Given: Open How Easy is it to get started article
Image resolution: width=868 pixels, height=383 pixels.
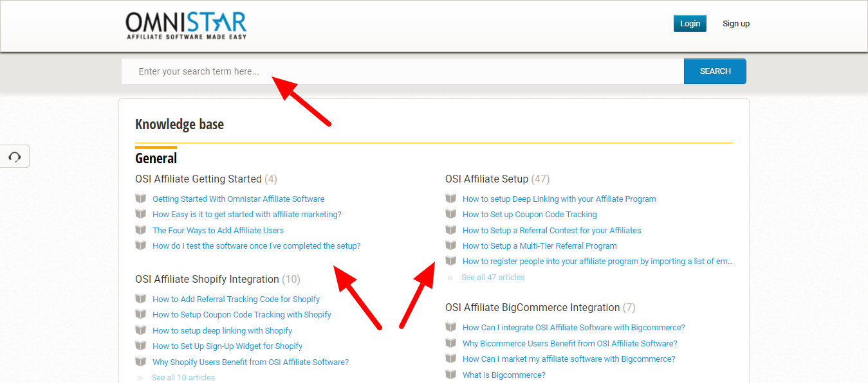Looking at the screenshot, I should tap(247, 215).
